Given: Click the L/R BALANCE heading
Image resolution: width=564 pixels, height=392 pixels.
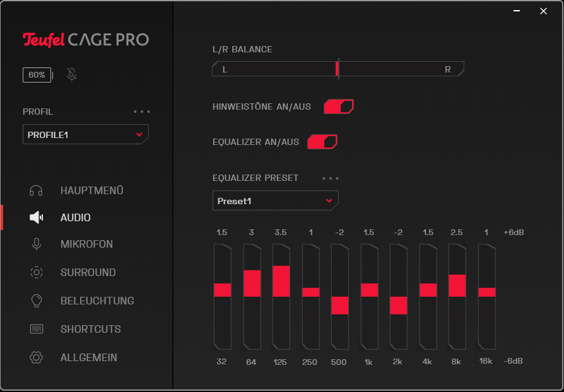Looking at the screenshot, I should click(x=242, y=50).
